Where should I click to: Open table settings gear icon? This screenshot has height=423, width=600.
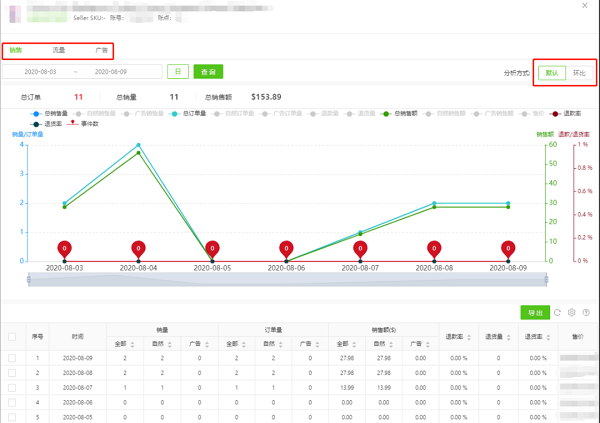coord(572,313)
